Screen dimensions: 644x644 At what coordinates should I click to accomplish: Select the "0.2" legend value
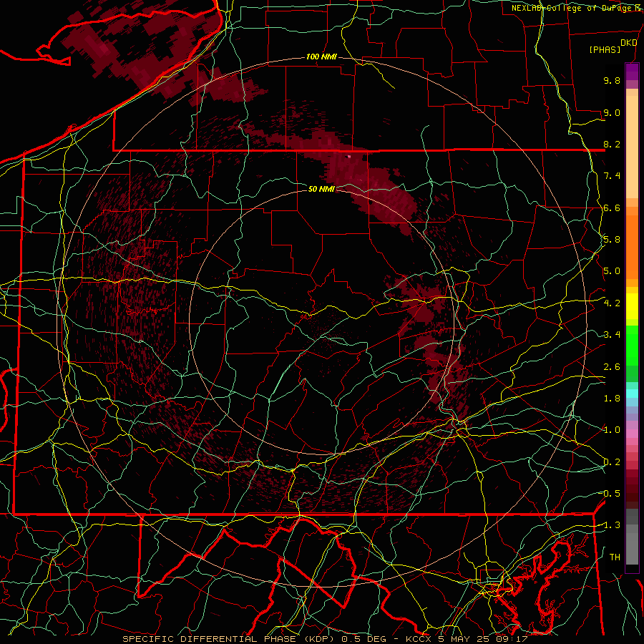612,462
